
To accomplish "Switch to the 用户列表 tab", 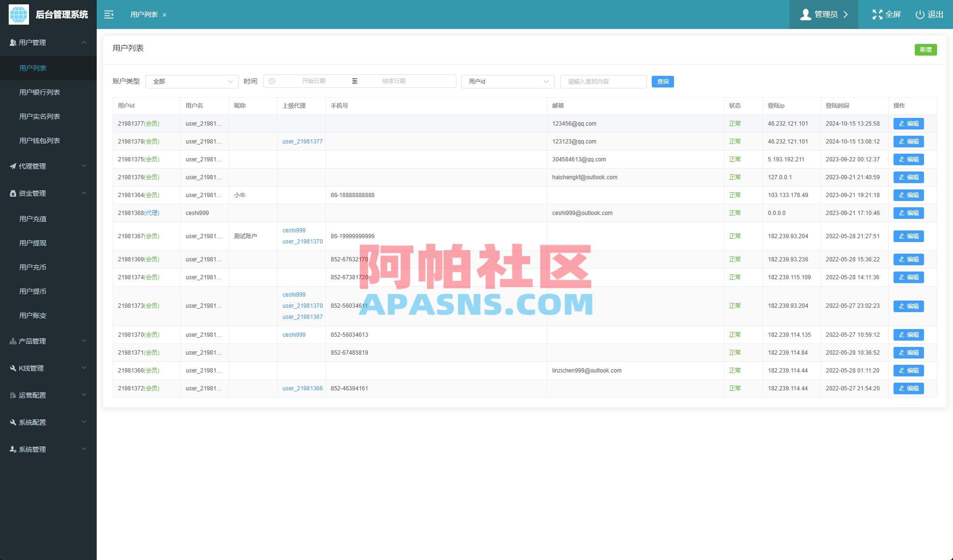I will tap(145, 14).
